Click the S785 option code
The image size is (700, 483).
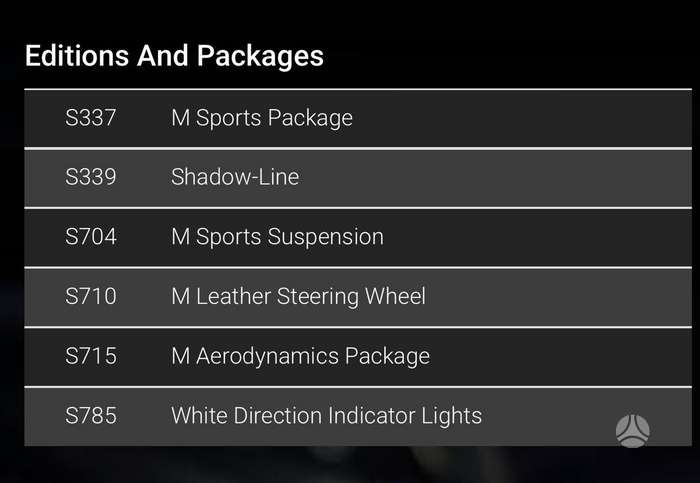point(91,416)
